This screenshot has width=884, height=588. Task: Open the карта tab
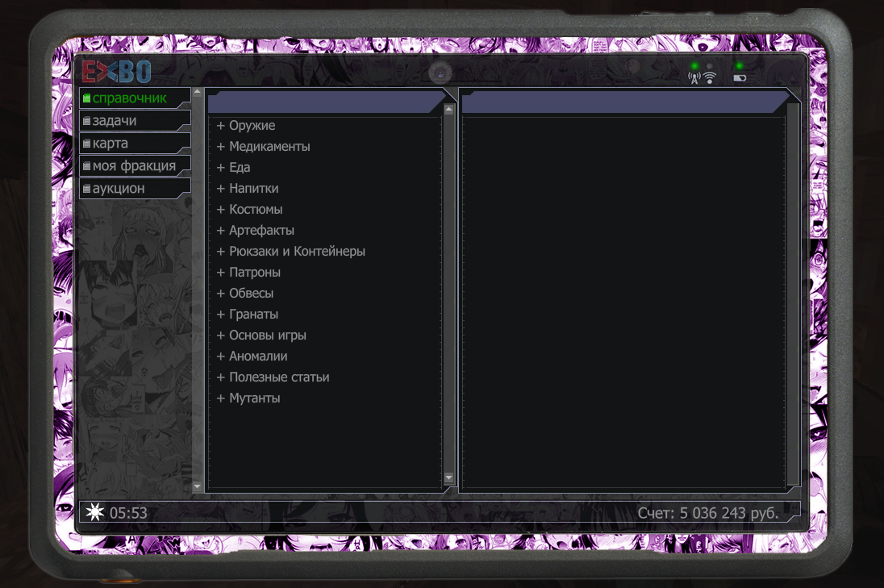click(x=135, y=144)
